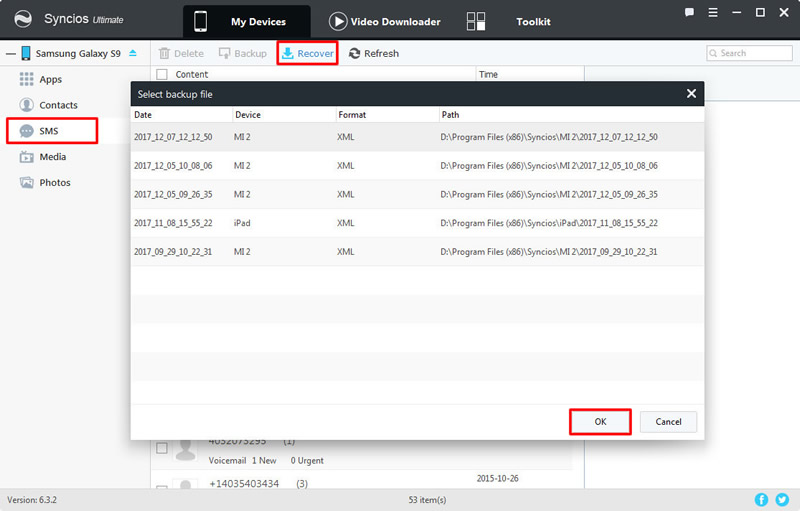Select backup 2017_12_05_10_08_06
800x511 pixels.
click(417, 166)
